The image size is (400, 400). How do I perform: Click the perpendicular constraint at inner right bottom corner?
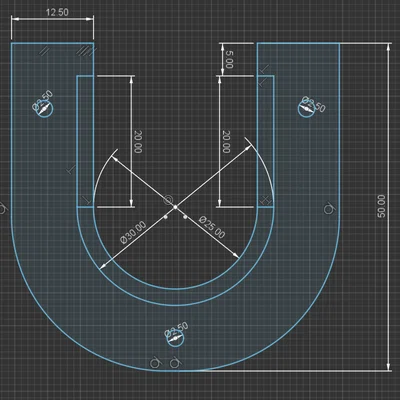click(266, 200)
